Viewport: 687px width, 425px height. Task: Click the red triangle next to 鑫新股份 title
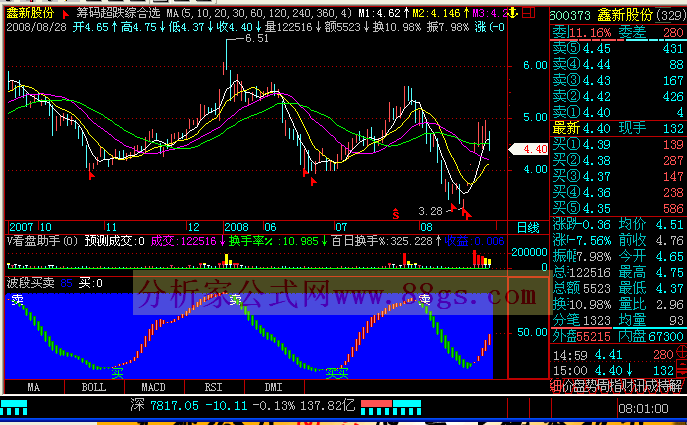(66, 14)
